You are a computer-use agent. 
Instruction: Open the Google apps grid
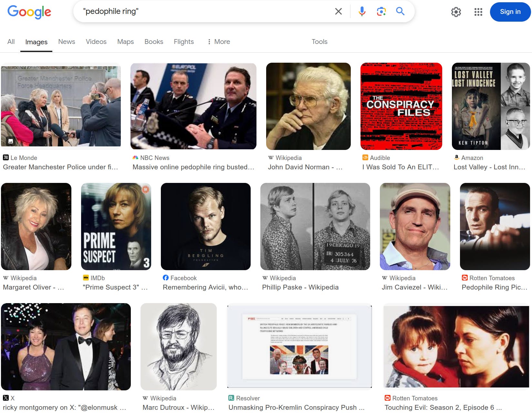(478, 12)
